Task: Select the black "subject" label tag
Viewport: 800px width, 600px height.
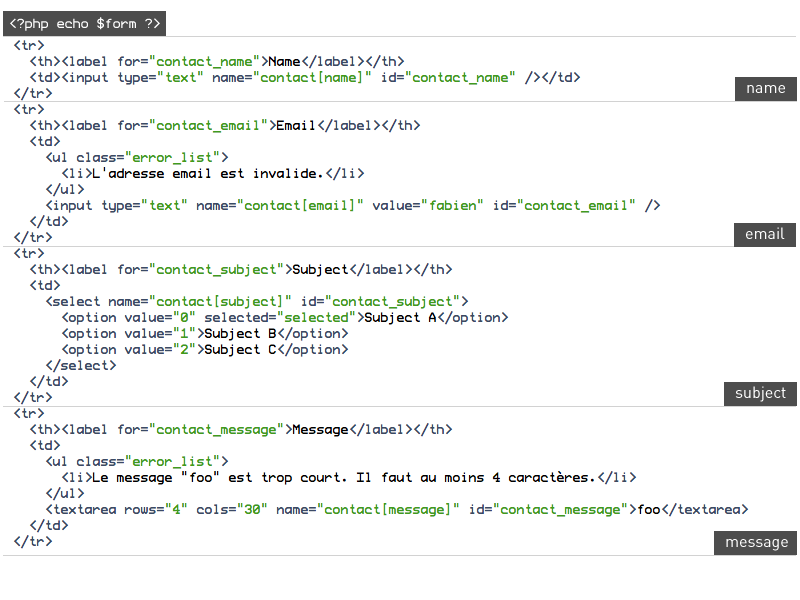Action: click(x=759, y=393)
